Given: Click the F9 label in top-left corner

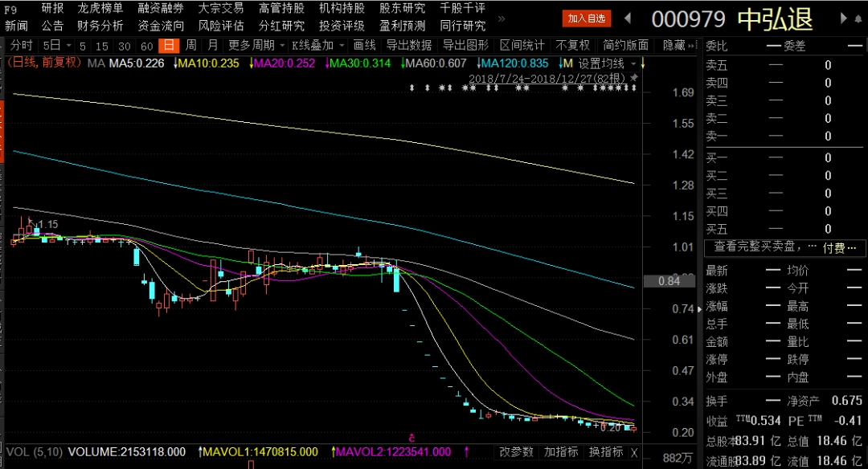Looking at the screenshot, I should (x=10, y=8).
